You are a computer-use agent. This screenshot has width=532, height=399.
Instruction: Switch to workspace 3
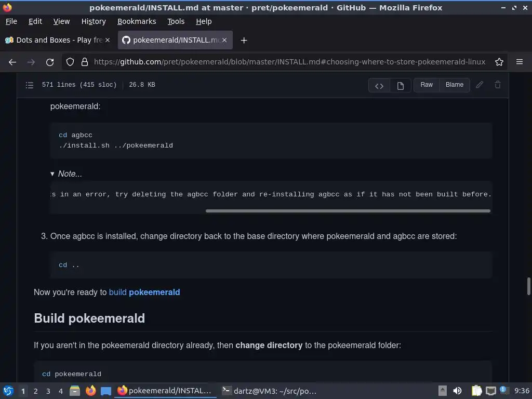[x=48, y=391]
